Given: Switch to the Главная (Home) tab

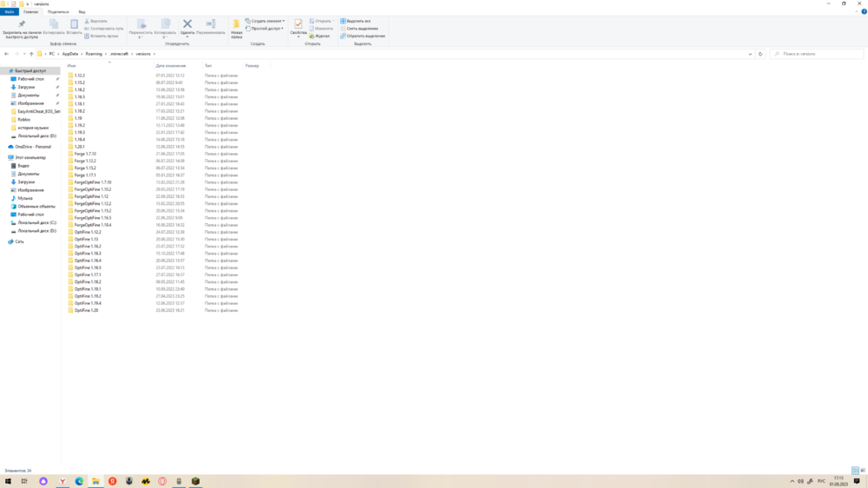Looking at the screenshot, I should point(31,11).
